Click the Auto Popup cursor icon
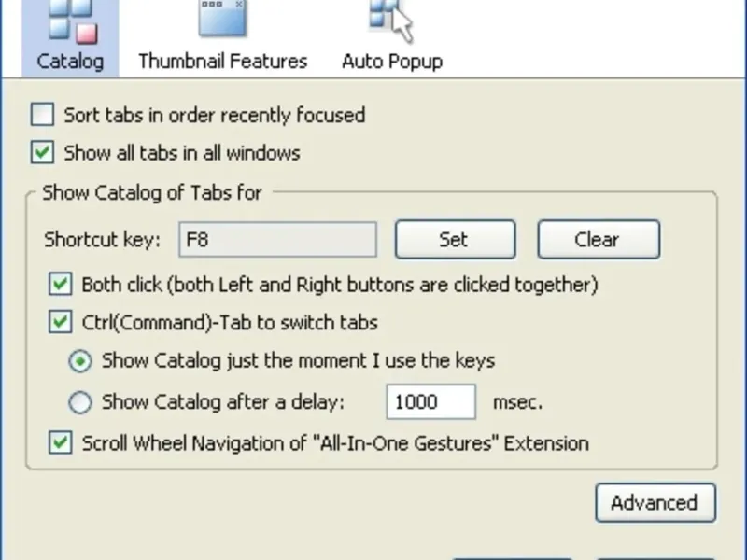This screenshot has height=560, width=747. click(x=391, y=19)
